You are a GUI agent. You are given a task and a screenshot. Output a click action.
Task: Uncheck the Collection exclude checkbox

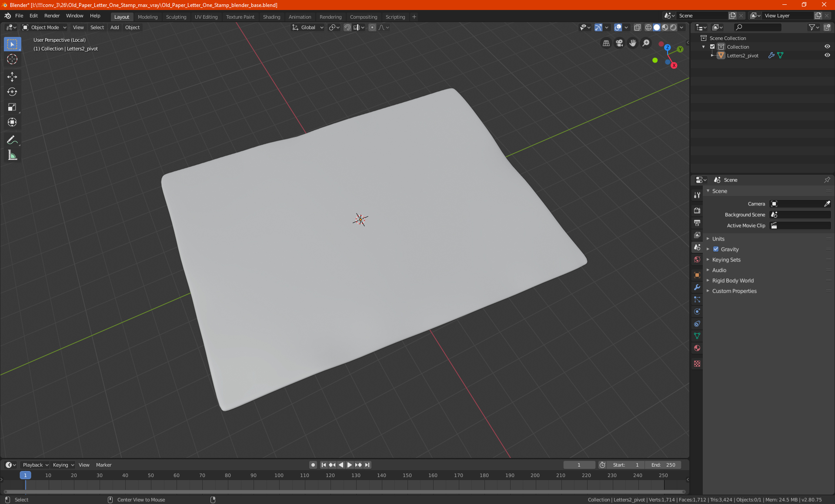(712, 46)
